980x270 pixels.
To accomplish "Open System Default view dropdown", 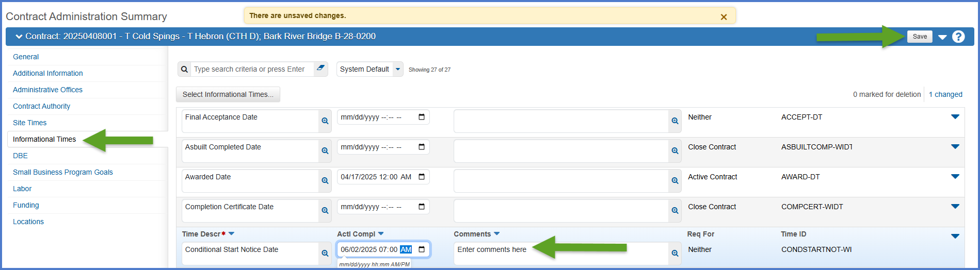I will (397, 69).
